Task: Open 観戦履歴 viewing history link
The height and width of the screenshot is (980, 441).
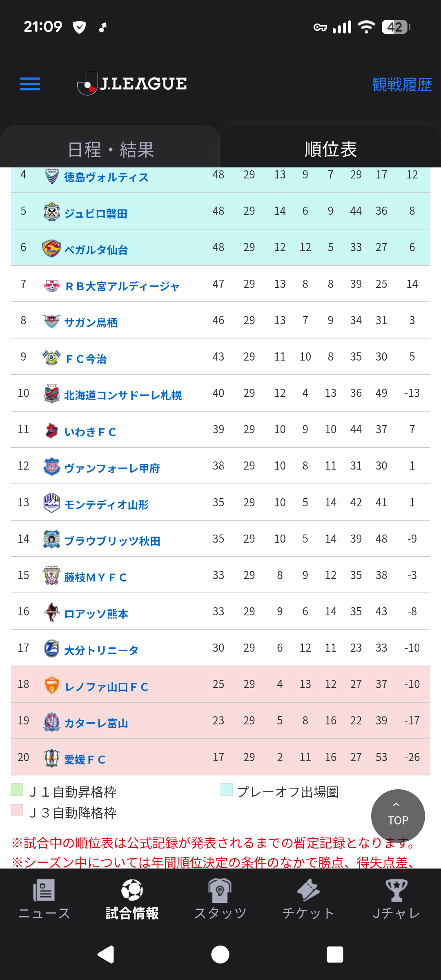Action: pyautogui.click(x=402, y=85)
